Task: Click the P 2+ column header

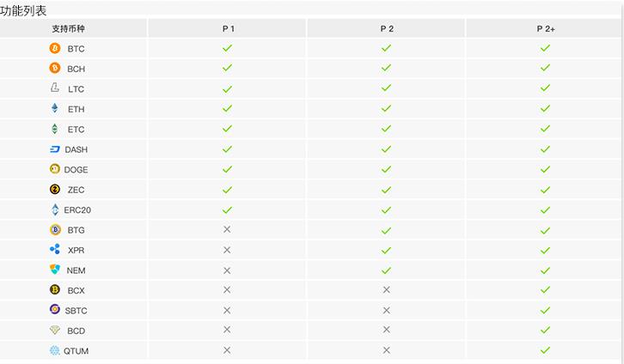Action: (x=546, y=28)
